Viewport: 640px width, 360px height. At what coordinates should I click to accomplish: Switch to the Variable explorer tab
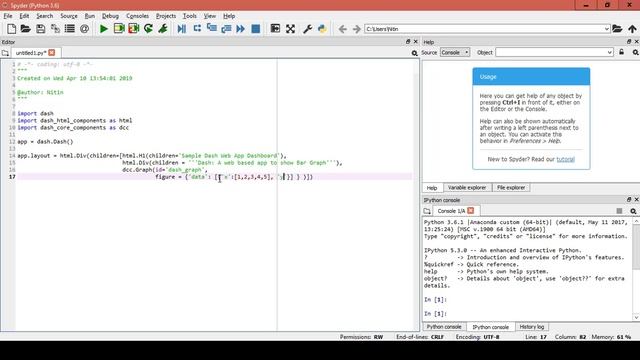[x=467, y=188]
